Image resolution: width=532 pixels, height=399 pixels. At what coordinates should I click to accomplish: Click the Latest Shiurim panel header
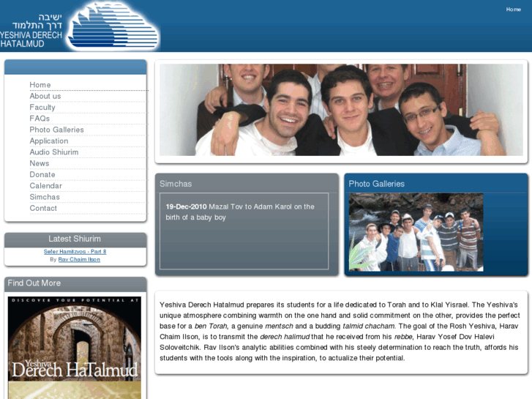75,239
